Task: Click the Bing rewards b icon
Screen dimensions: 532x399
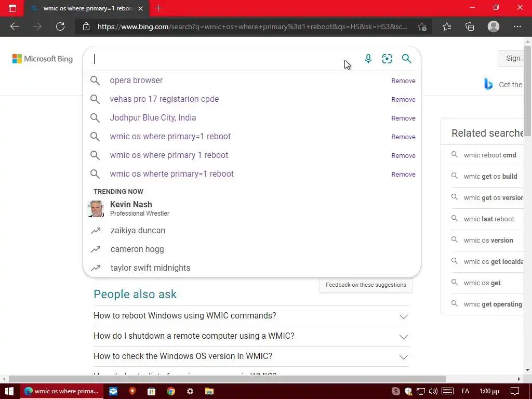Action: pos(488,84)
